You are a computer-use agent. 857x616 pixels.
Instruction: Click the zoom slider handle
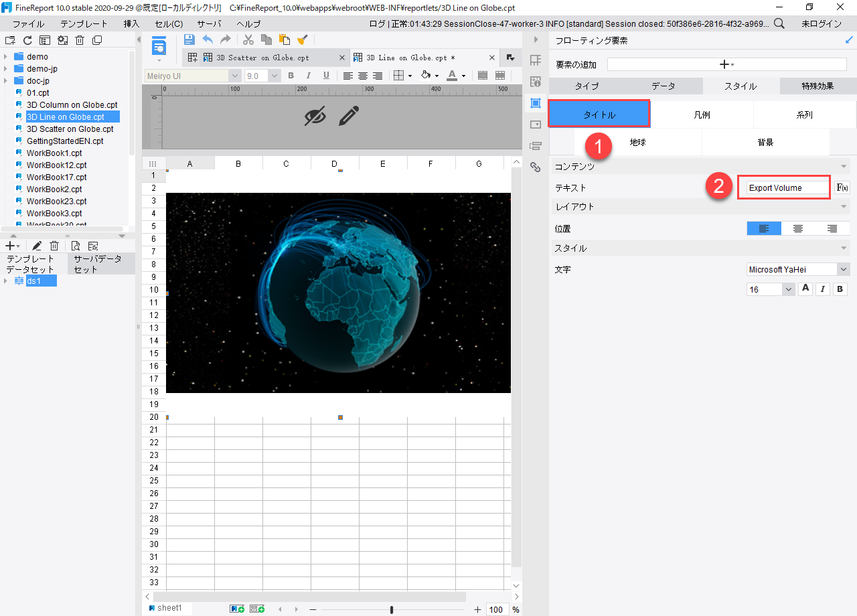392,609
